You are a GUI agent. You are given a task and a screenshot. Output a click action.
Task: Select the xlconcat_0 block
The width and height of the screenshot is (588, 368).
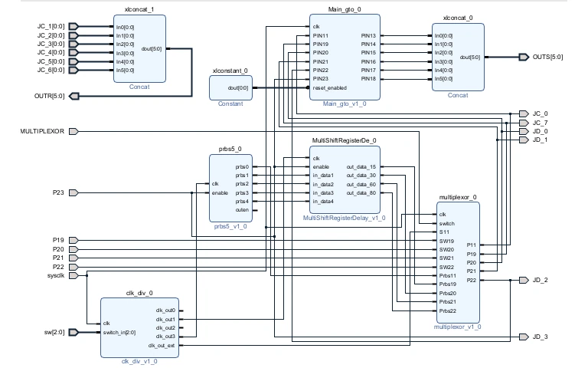click(458, 57)
